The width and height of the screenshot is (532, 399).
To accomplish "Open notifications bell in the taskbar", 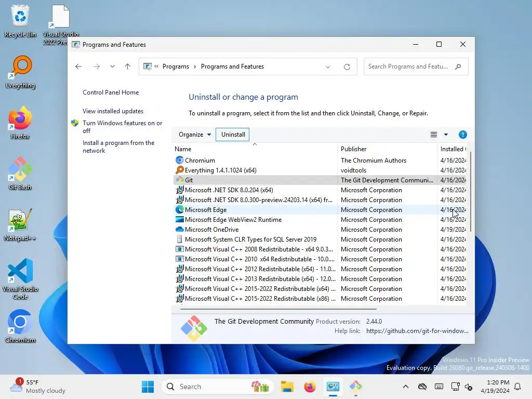I will [x=518, y=387].
